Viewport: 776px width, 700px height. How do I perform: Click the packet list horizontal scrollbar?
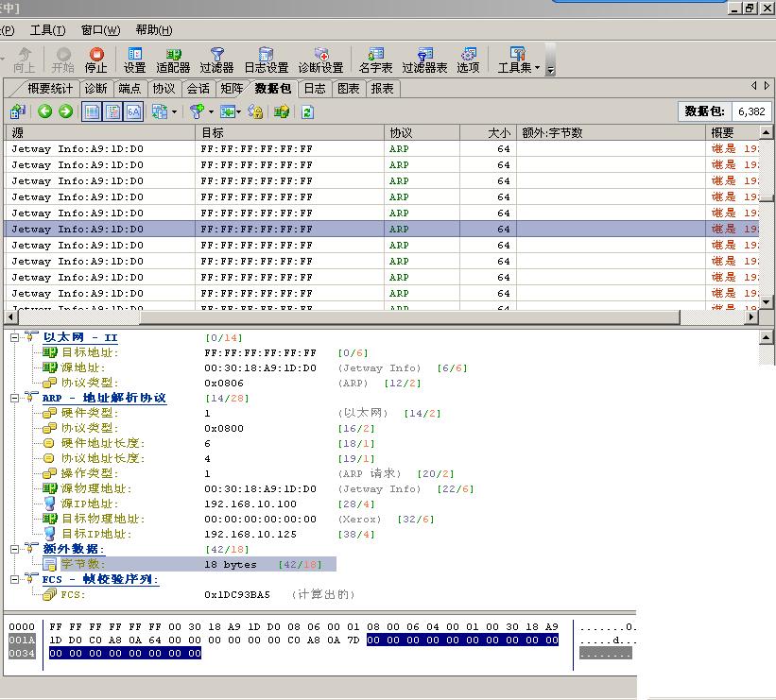click(378, 317)
